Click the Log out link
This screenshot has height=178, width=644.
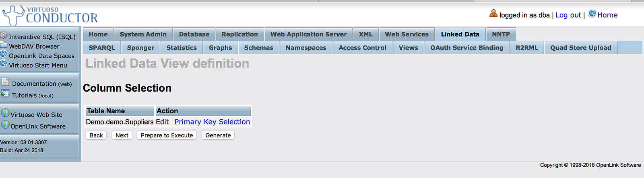tap(568, 15)
